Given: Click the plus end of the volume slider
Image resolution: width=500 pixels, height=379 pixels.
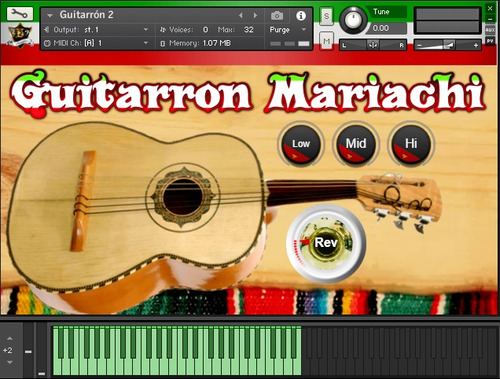Looking at the screenshot, I should tap(476, 45).
